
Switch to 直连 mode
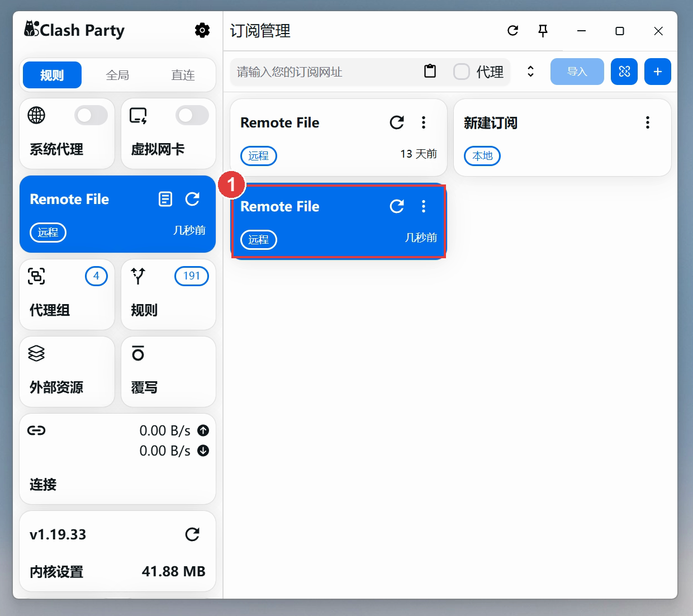click(183, 75)
